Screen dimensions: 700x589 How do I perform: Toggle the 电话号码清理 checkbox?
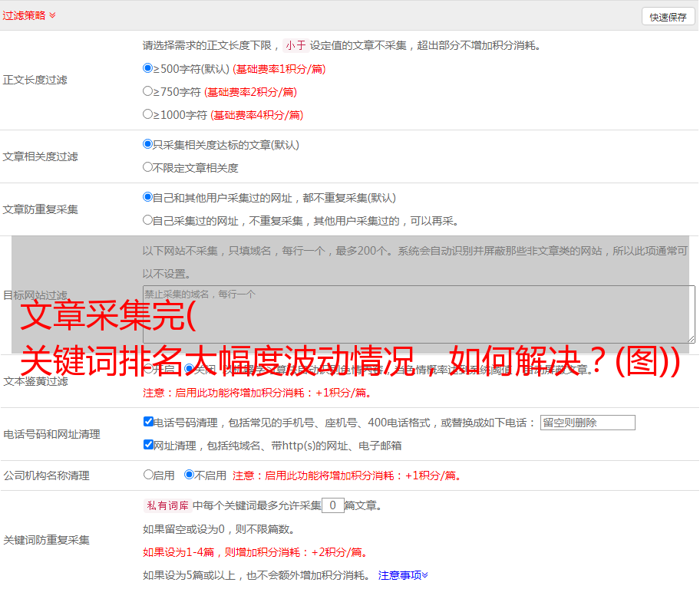149,422
